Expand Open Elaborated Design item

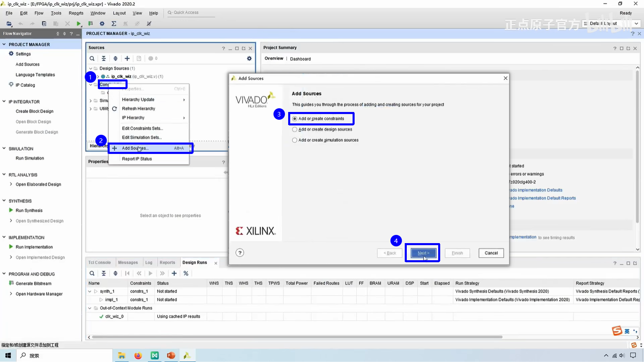[x=11, y=184]
